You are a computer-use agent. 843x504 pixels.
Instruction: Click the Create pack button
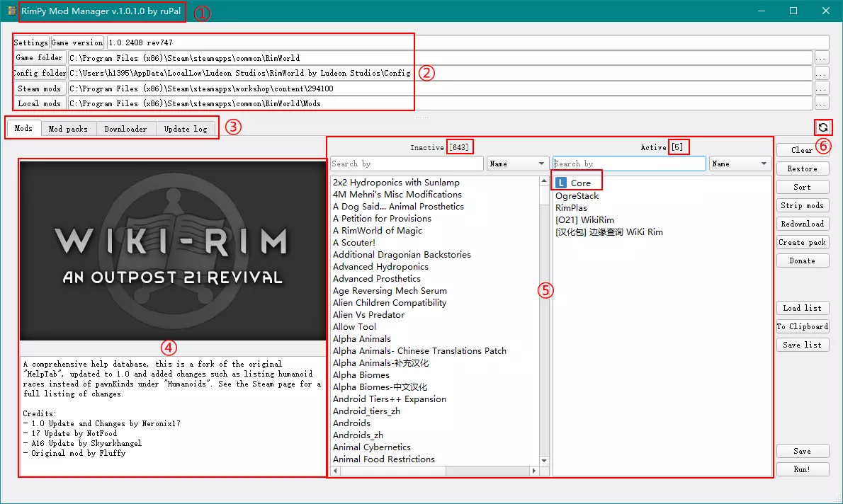(802, 242)
